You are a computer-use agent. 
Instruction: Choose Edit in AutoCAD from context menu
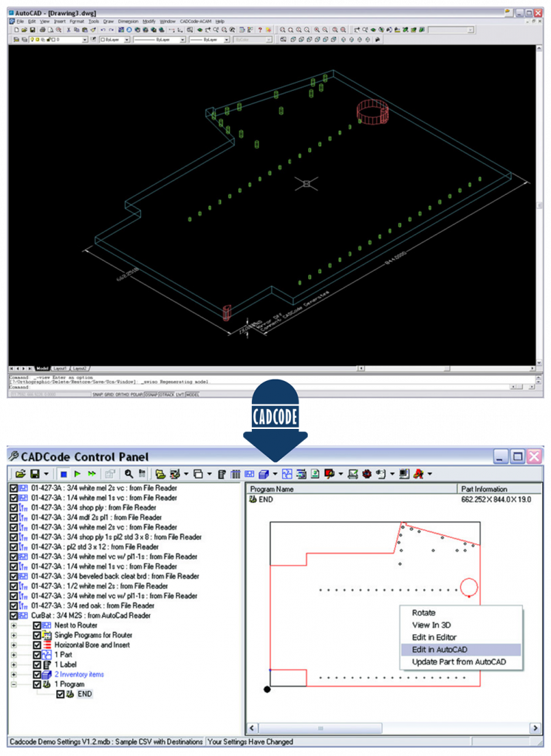pos(439,650)
